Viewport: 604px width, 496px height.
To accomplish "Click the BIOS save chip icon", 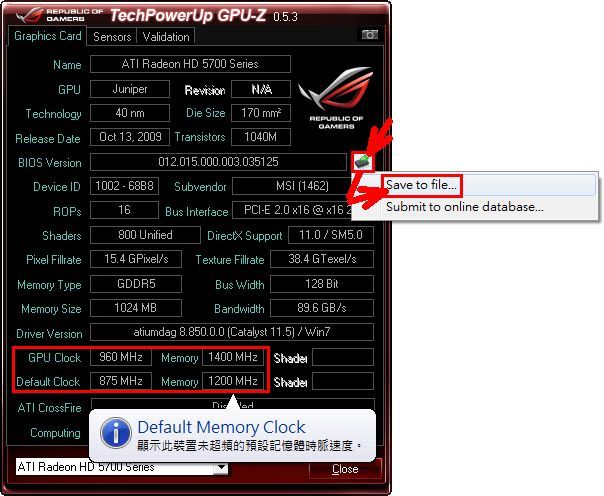I will pyautogui.click(x=362, y=161).
